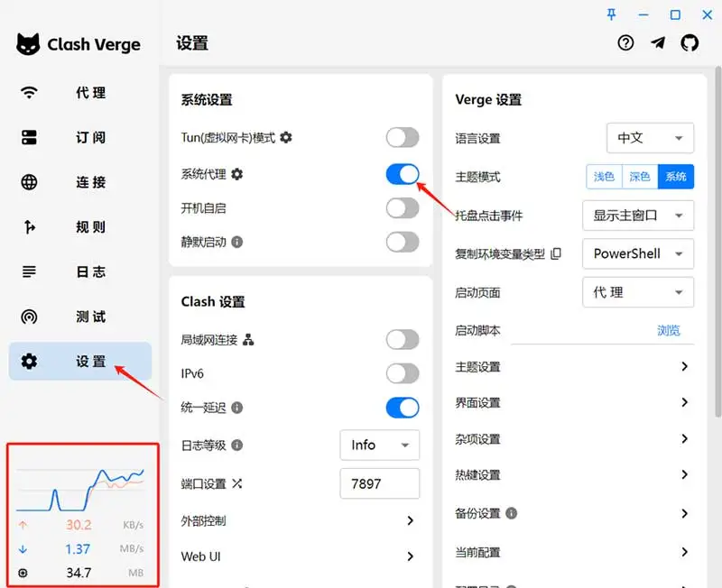Turn on 开机自启 switch

403,208
